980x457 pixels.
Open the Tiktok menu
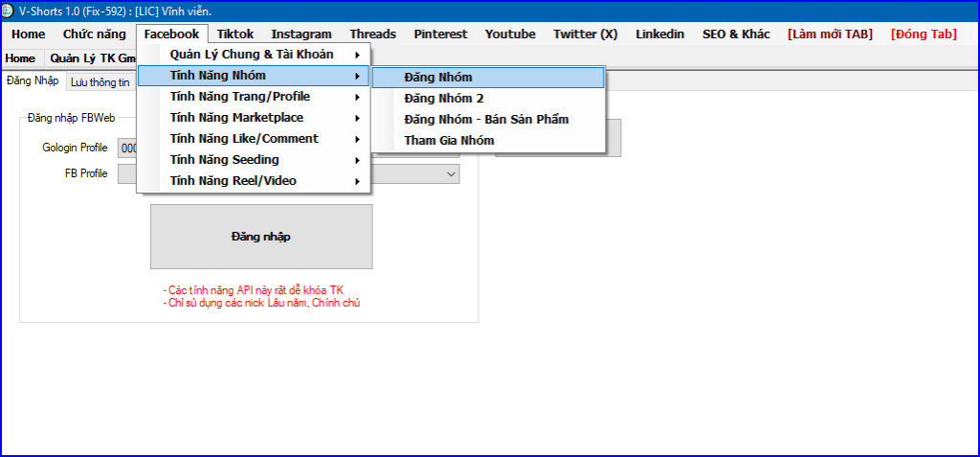click(234, 34)
